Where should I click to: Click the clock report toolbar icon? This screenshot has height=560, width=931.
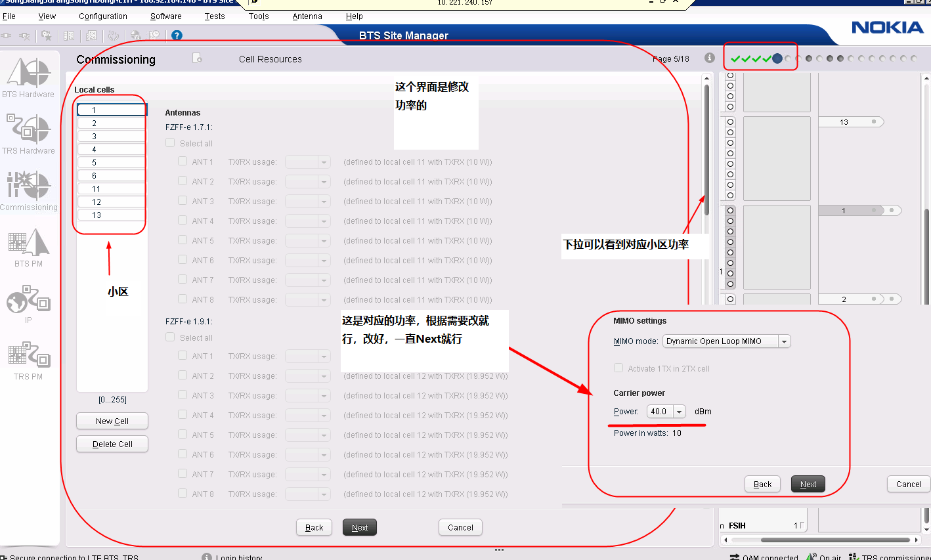[154, 35]
